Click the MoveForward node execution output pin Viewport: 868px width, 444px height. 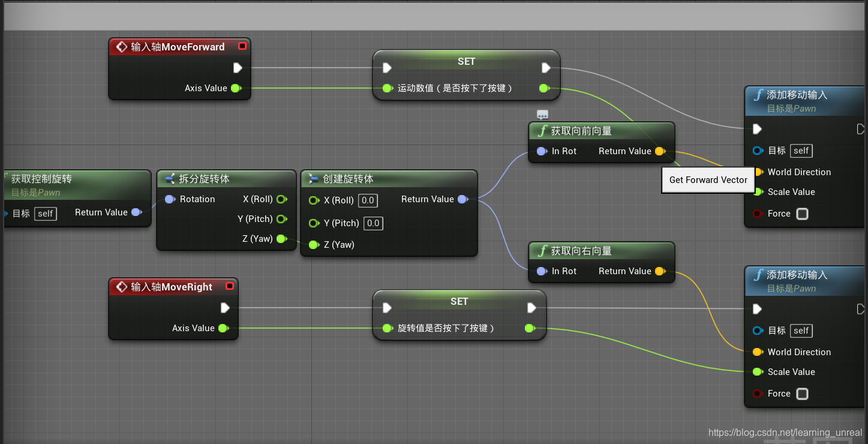point(238,67)
